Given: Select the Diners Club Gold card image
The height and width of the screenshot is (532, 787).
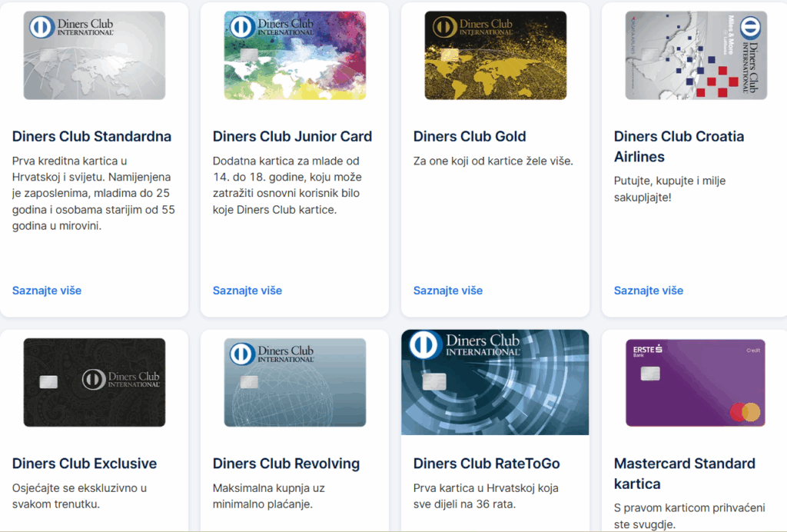Looking at the screenshot, I should pos(495,55).
